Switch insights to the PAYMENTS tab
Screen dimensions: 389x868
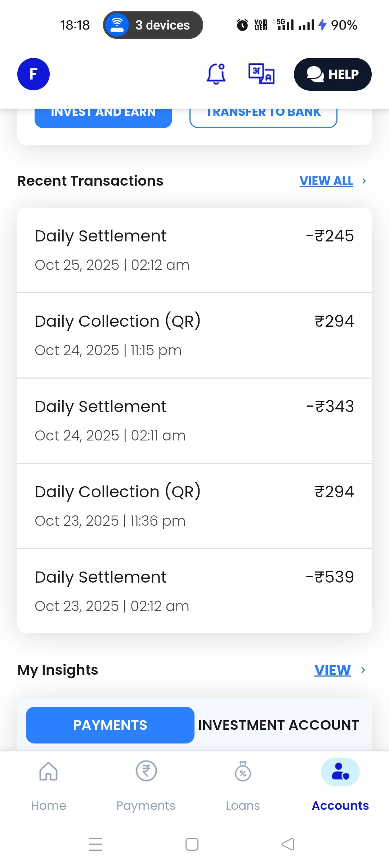110,725
